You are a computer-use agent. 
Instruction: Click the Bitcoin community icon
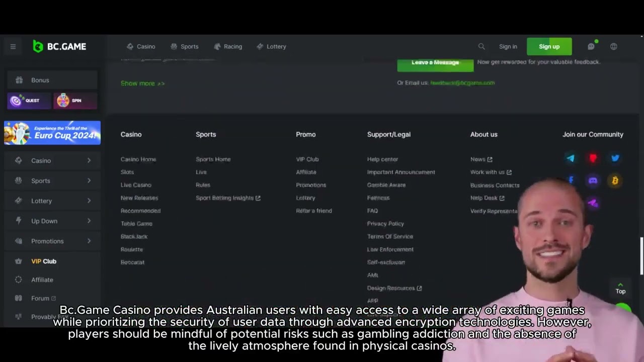(615, 180)
